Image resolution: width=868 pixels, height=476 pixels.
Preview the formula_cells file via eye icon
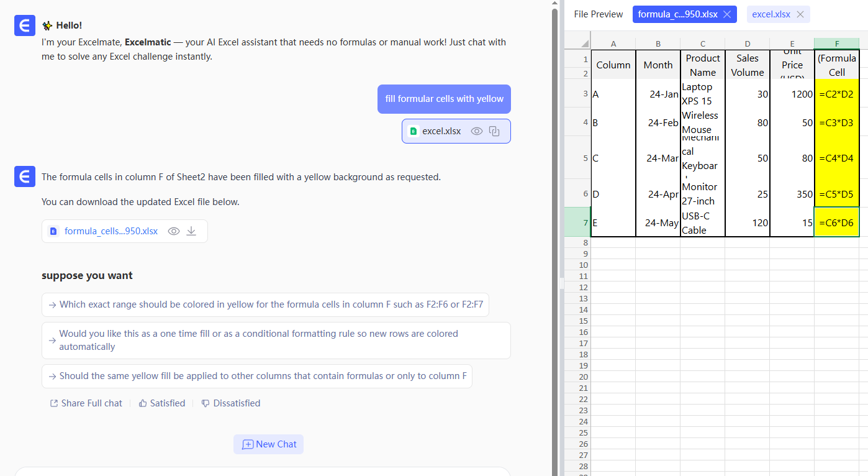point(174,231)
